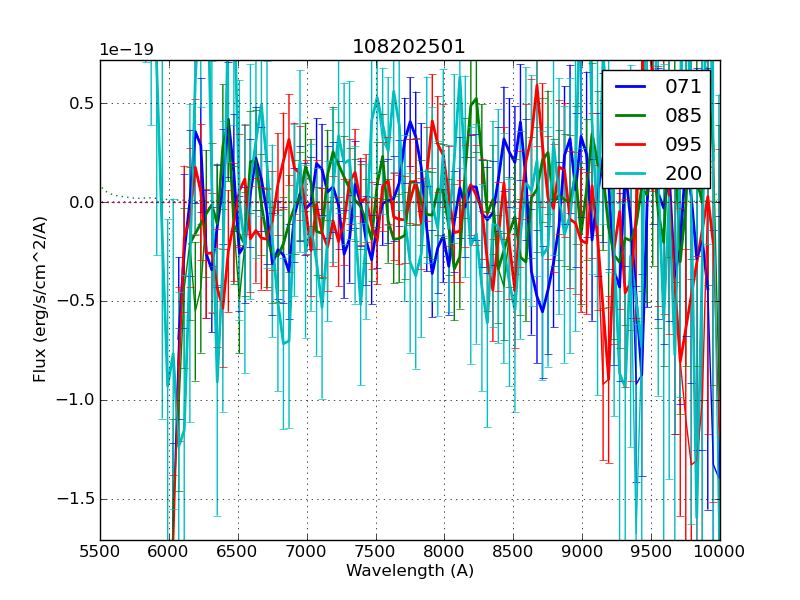The height and width of the screenshot is (600, 800).
Task: Click the 10000 x-axis tick label
Action: point(719,551)
